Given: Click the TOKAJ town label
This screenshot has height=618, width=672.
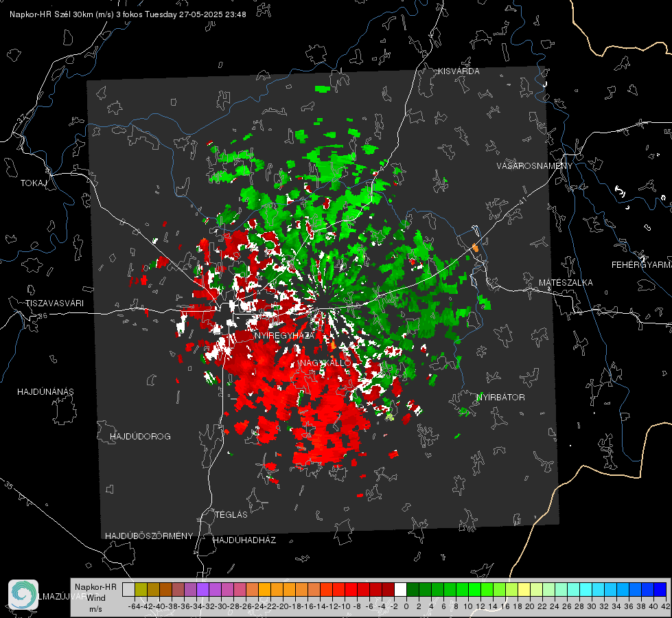Looking at the screenshot, I should tap(34, 183).
